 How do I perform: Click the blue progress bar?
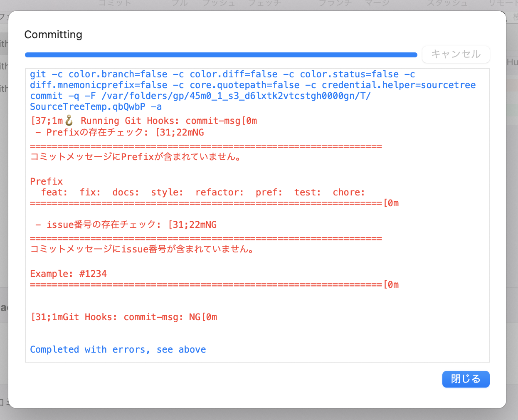[x=221, y=54]
